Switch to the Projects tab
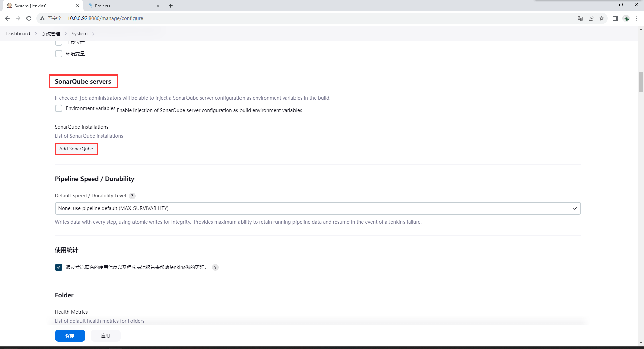 point(123,6)
